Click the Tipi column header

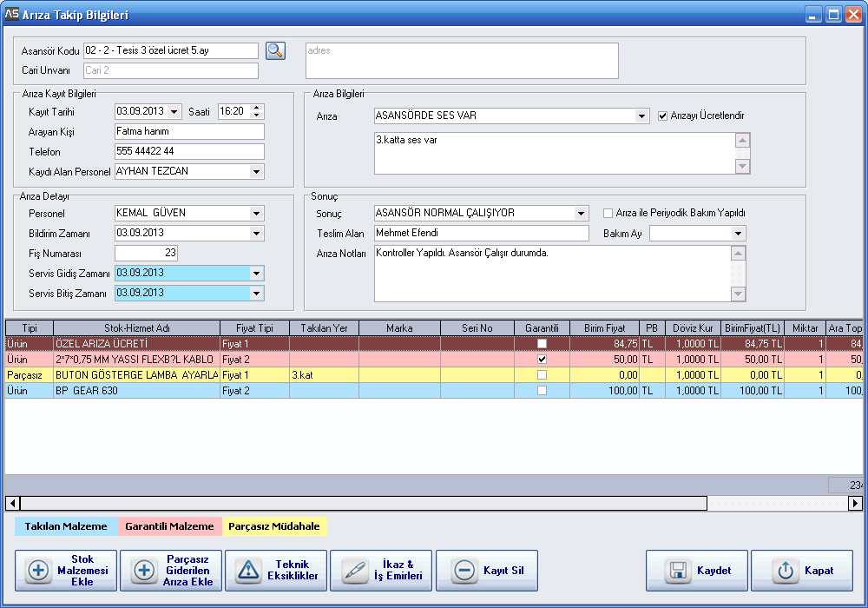tap(30, 327)
